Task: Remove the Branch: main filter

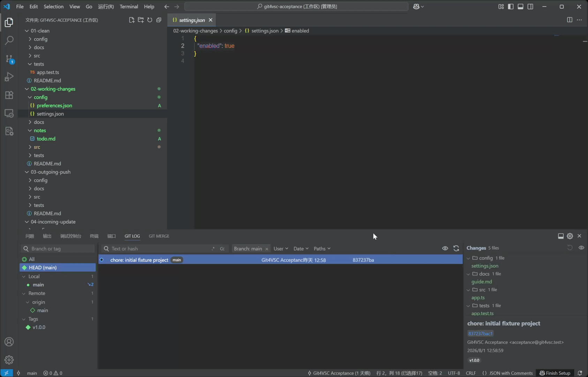Action: 267,249
